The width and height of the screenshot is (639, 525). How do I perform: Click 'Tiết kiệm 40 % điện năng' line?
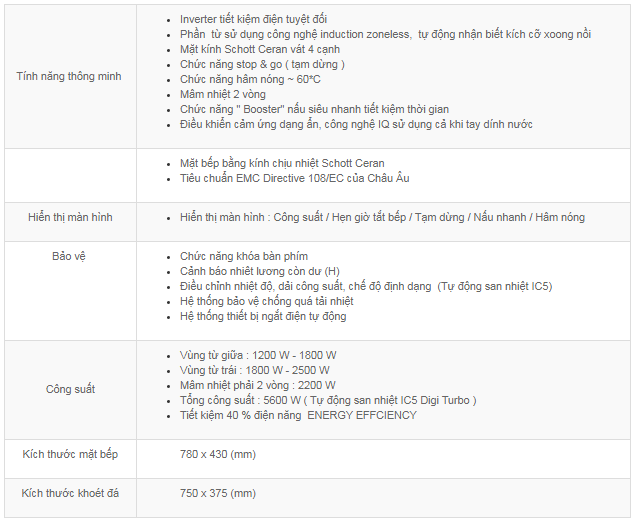click(x=298, y=415)
